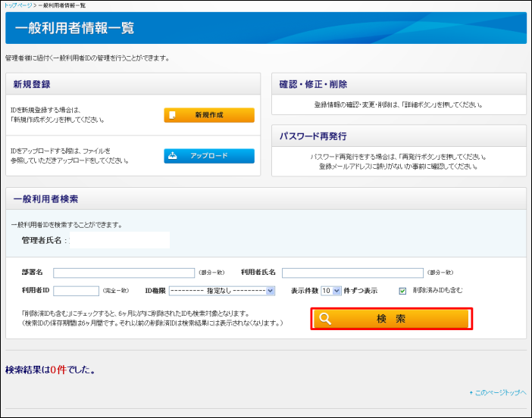The height and width of the screenshot is (418, 532).
Task: Click the document icon on 新規作成 button
Action: [x=173, y=115]
